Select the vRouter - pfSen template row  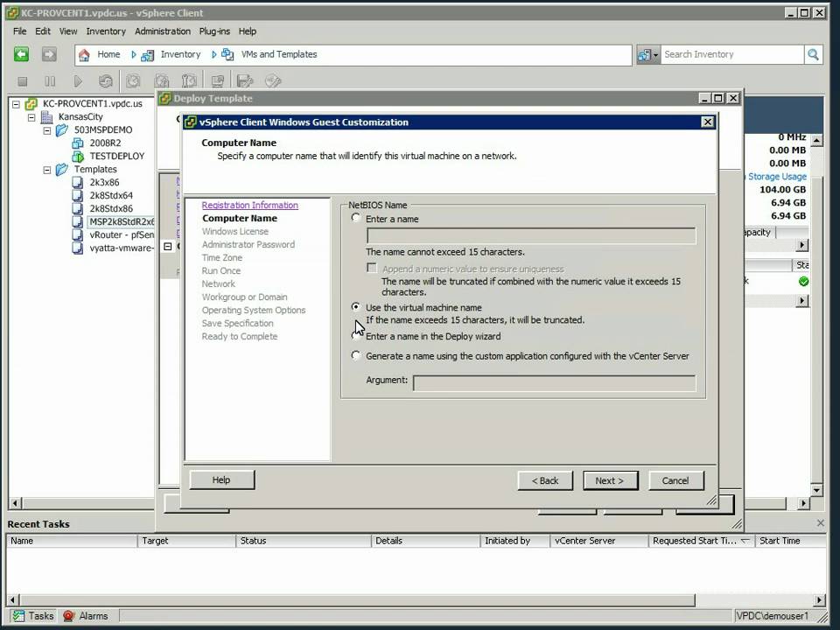121,234
